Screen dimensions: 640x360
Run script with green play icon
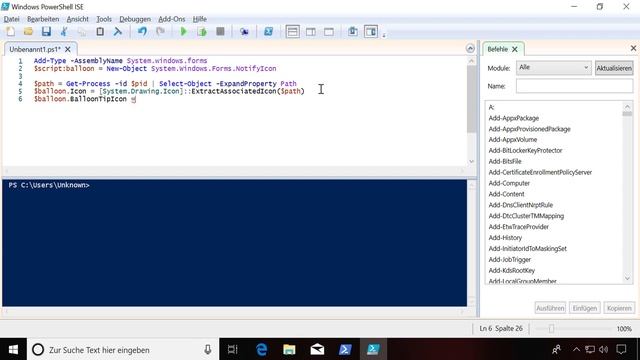(x=184, y=31)
